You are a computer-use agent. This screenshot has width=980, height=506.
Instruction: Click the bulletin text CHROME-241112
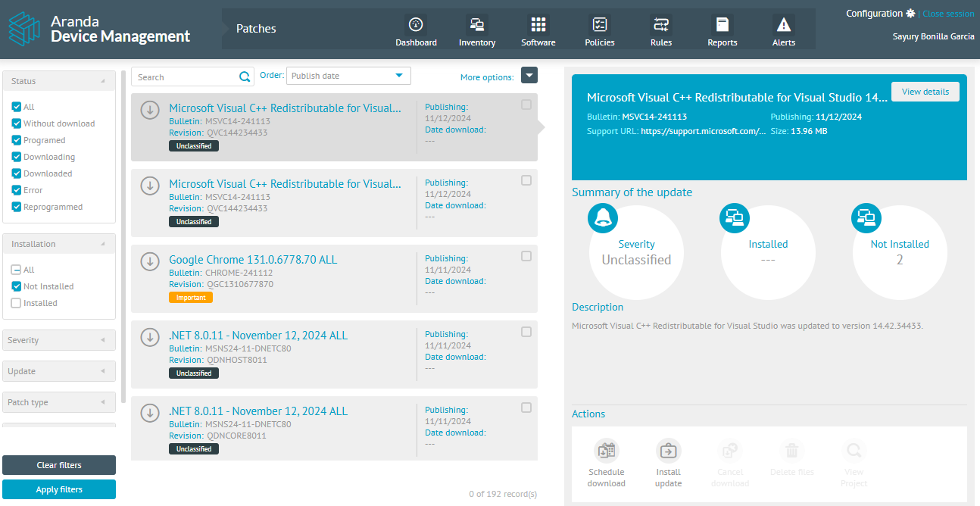239,273
